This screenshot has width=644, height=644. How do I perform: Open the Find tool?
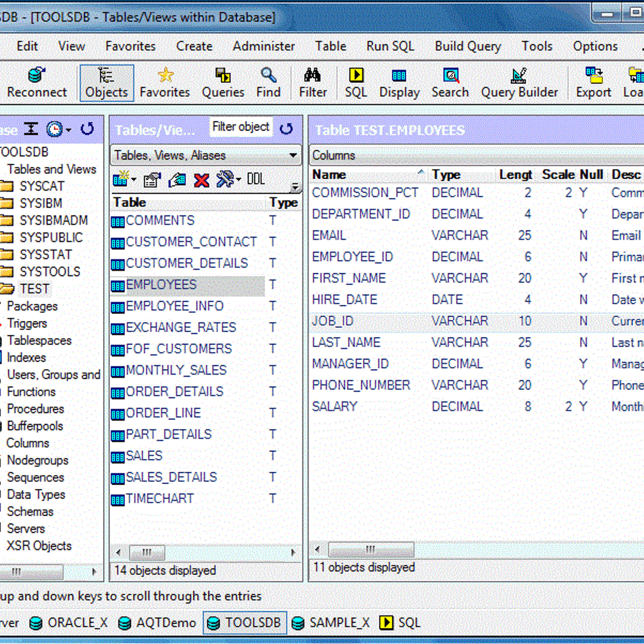(x=268, y=82)
